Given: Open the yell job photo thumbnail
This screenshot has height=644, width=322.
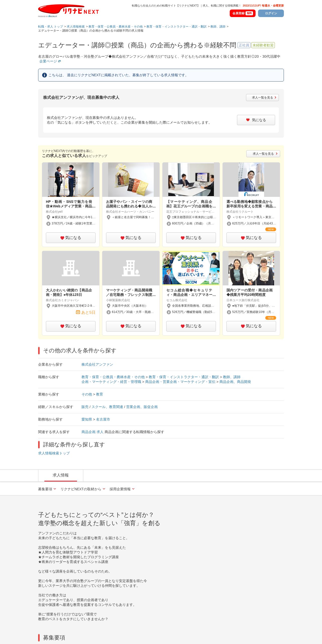Looking at the screenshot, I should (71, 180).
